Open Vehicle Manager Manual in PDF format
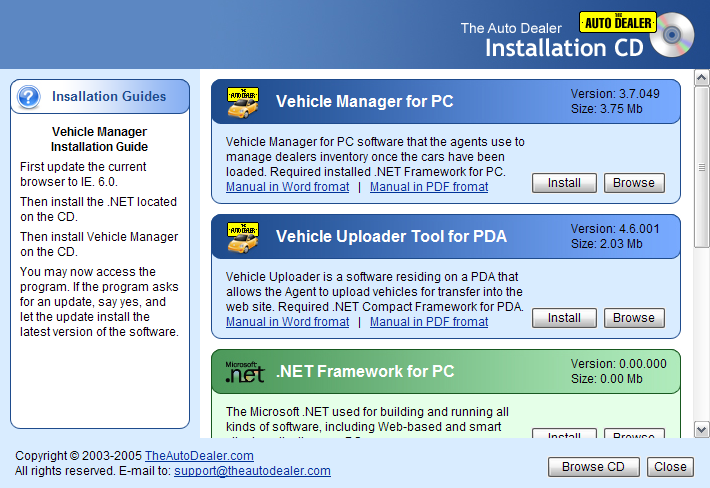Viewport: 710px width, 488px height. 429,187
